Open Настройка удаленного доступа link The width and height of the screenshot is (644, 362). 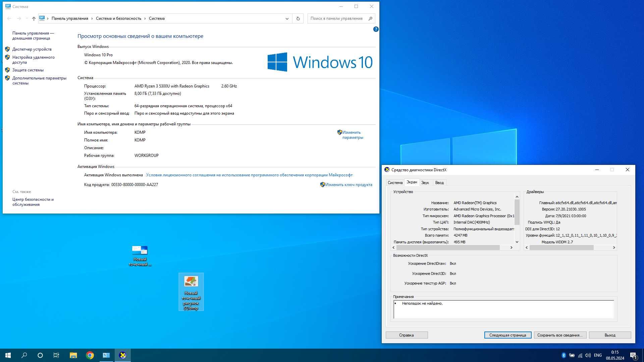(33, 60)
